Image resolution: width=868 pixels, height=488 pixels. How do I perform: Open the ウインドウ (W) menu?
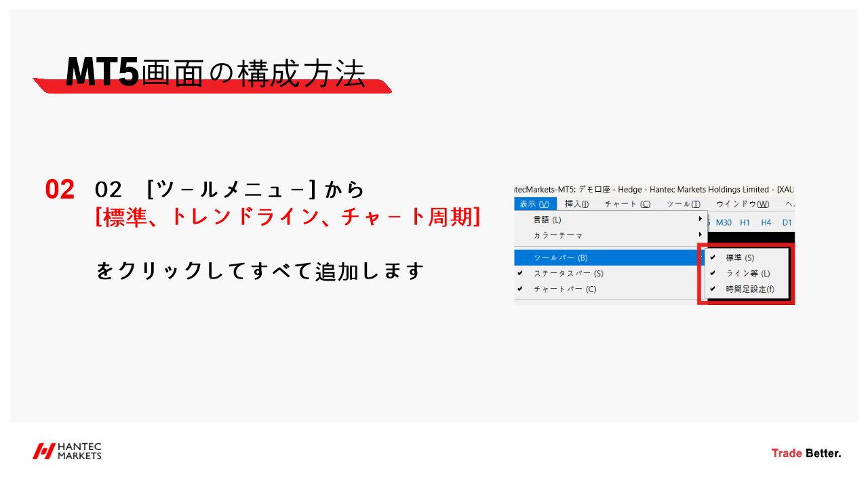(743, 204)
